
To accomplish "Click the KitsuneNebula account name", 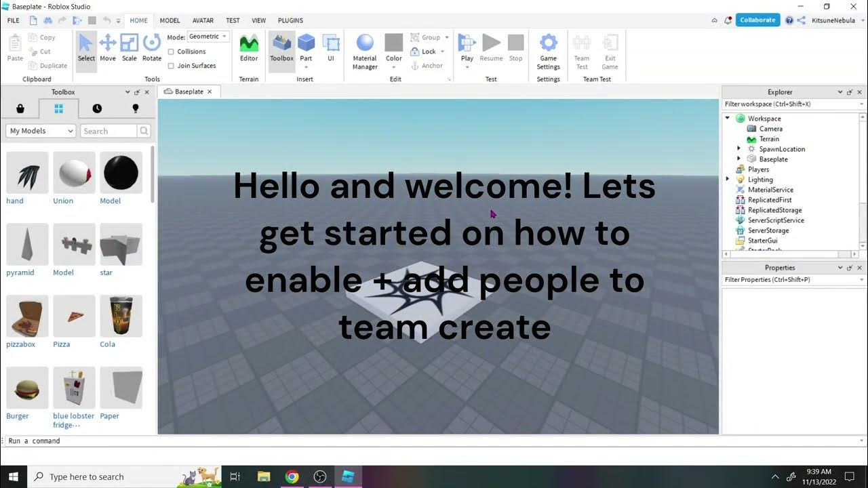I will pyautogui.click(x=833, y=20).
